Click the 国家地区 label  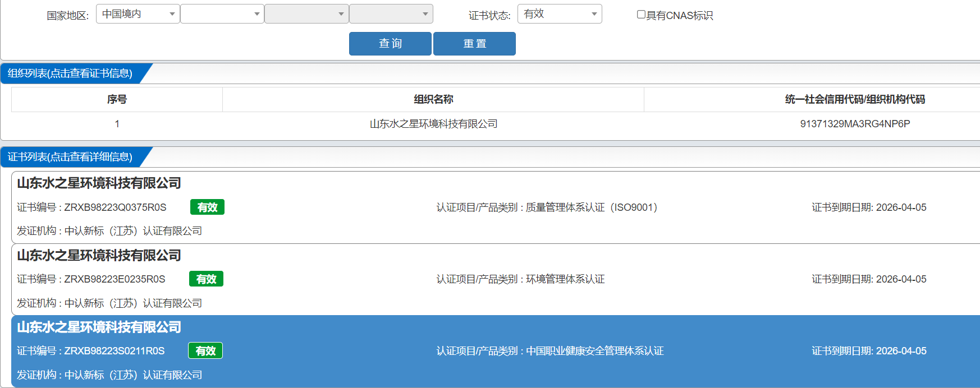[68, 16]
